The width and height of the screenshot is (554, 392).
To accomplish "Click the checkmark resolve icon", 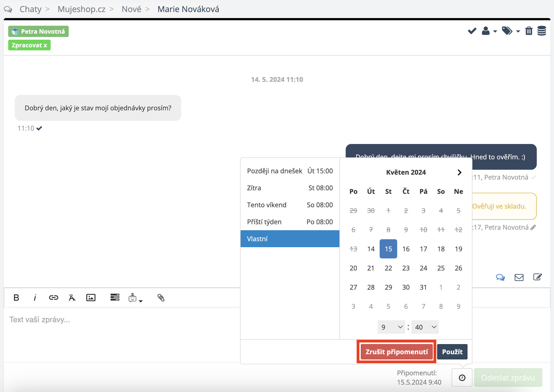I will click(472, 31).
